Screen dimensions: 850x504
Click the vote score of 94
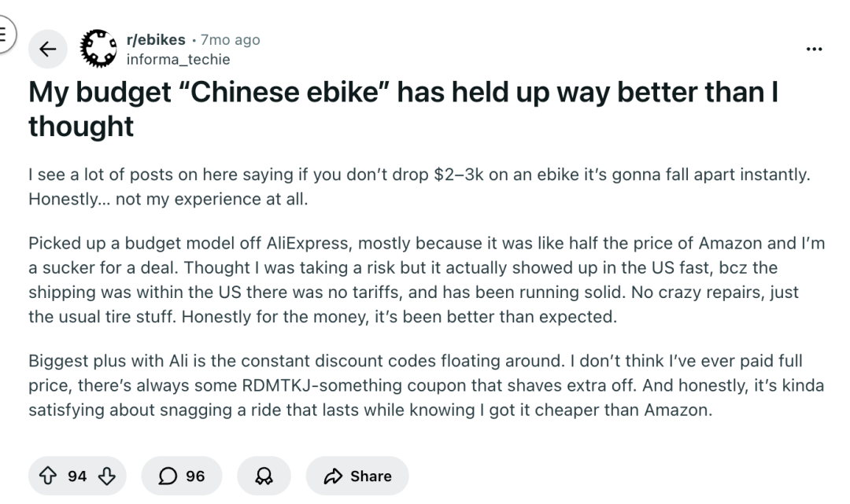click(77, 476)
